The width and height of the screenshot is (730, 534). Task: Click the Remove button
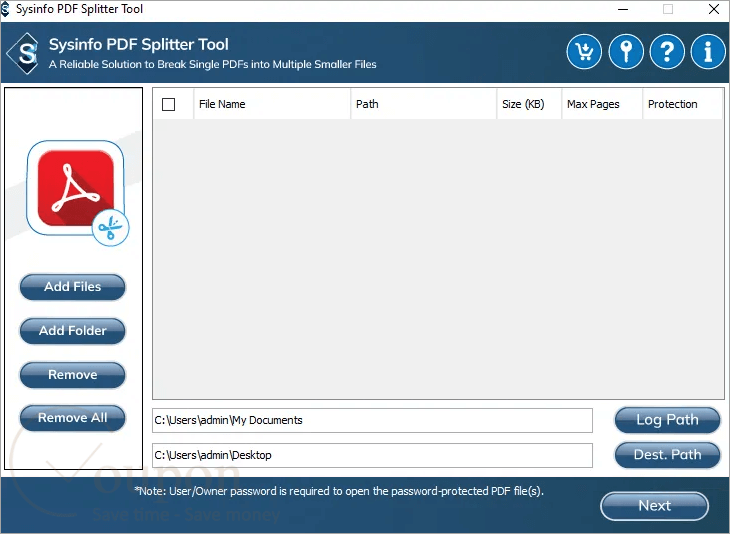click(x=73, y=375)
